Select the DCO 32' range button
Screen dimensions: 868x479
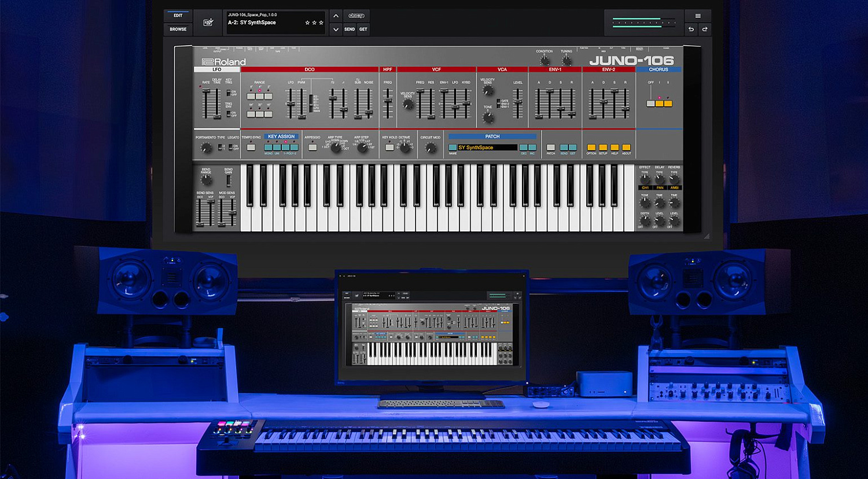(x=260, y=114)
